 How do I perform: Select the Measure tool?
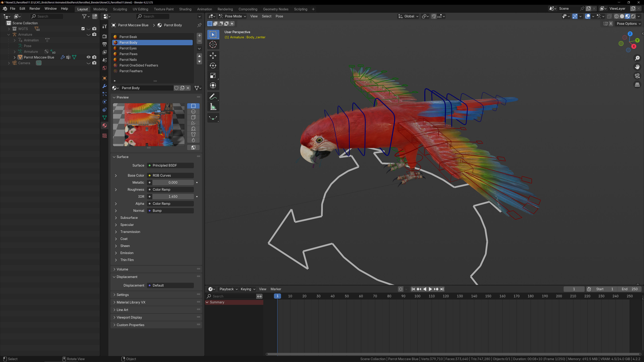[213, 107]
